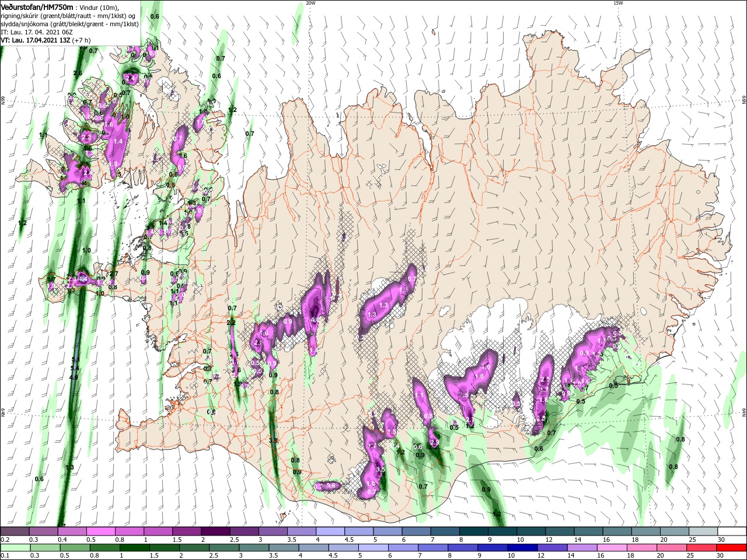
Task: Click the white snow swatch above 30
Action: [732, 531]
